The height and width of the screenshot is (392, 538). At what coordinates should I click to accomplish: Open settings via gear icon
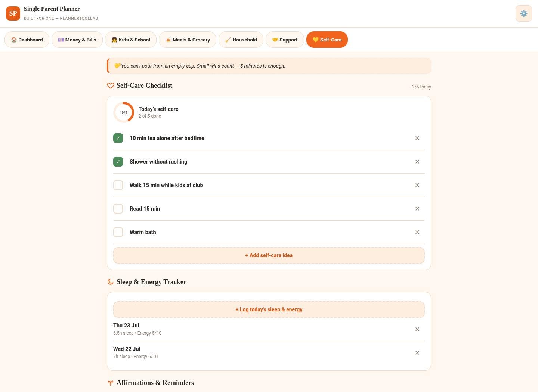point(523,13)
